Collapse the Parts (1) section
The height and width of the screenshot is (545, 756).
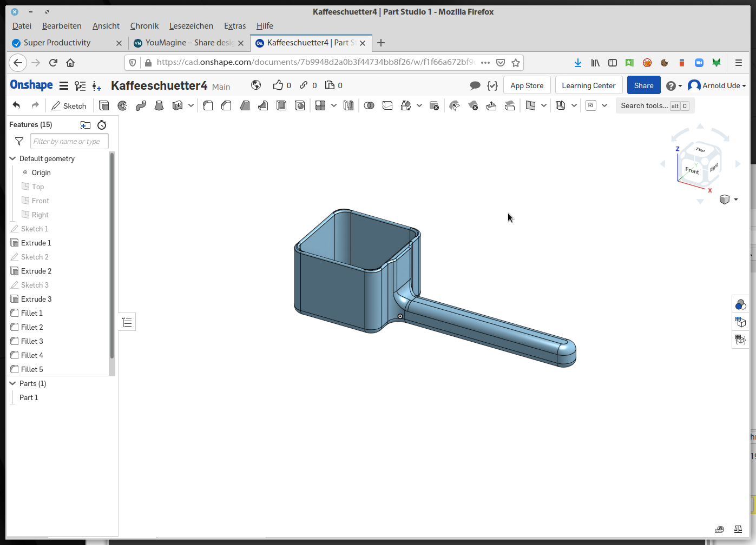click(x=12, y=383)
